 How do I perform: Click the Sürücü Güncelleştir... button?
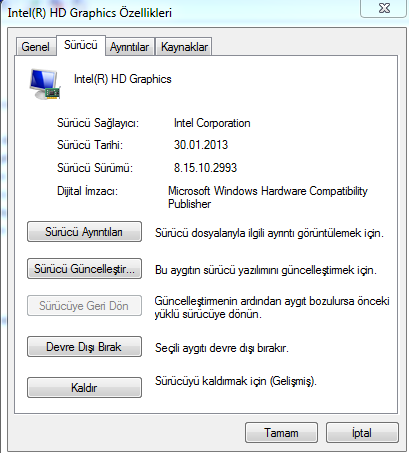(84, 269)
